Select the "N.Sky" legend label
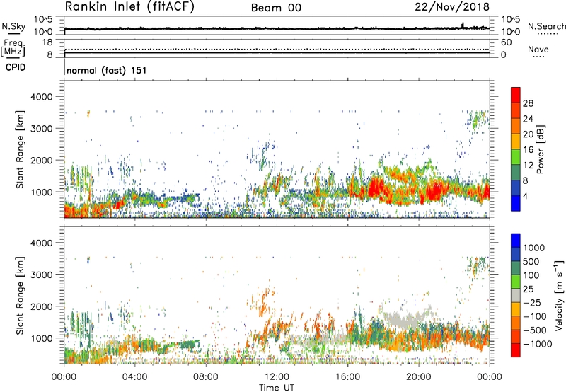 point(13,26)
